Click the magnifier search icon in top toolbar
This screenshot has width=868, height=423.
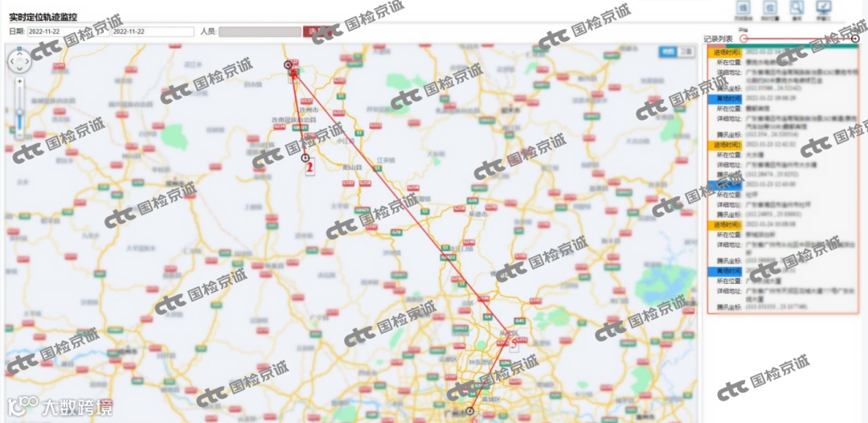tap(796, 9)
